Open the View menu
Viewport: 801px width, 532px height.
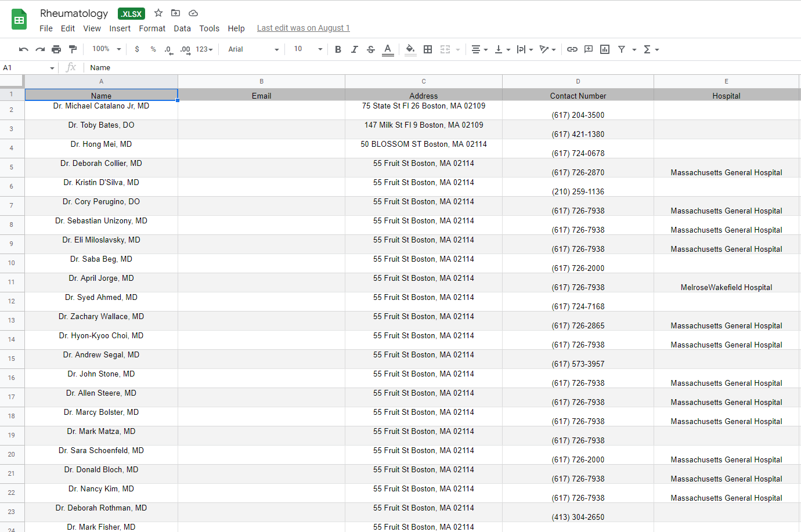[92, 28]
